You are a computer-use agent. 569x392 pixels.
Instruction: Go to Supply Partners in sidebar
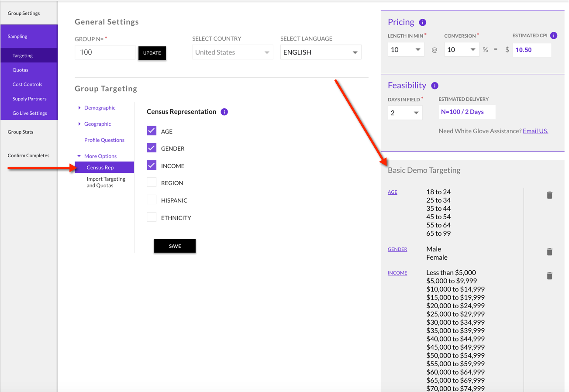pos(29,99)
